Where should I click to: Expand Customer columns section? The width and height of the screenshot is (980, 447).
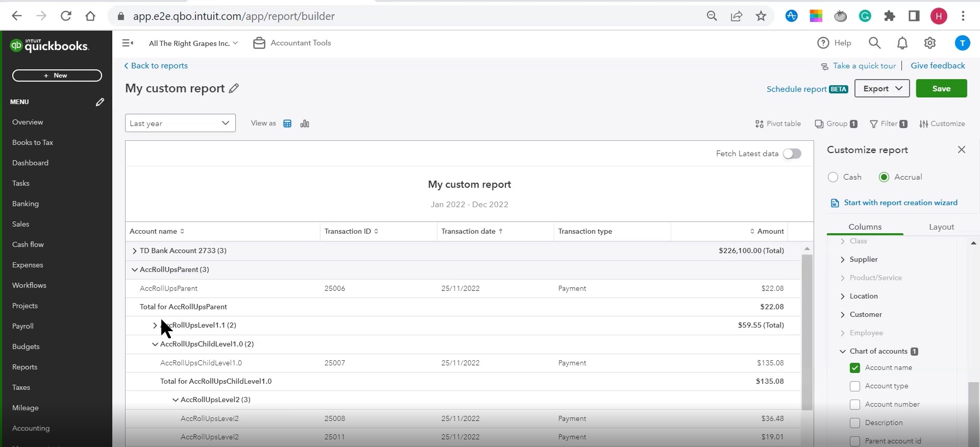[x=842, y=314]
